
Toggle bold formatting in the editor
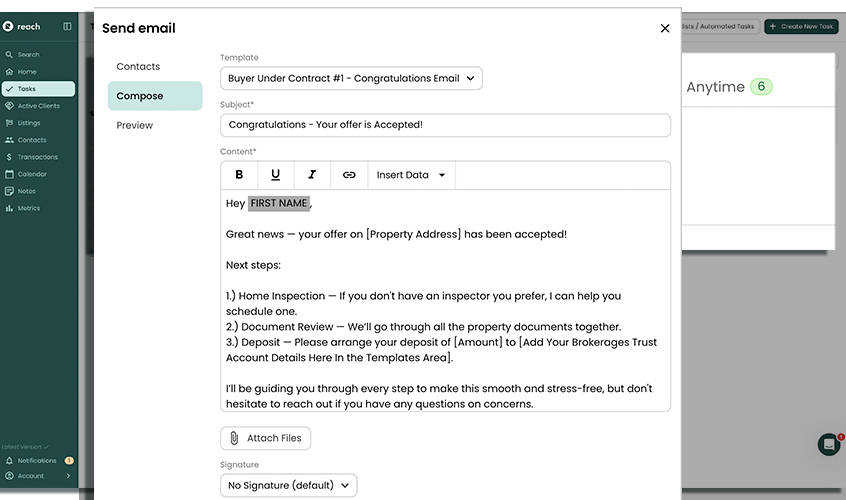coord(239,175)
